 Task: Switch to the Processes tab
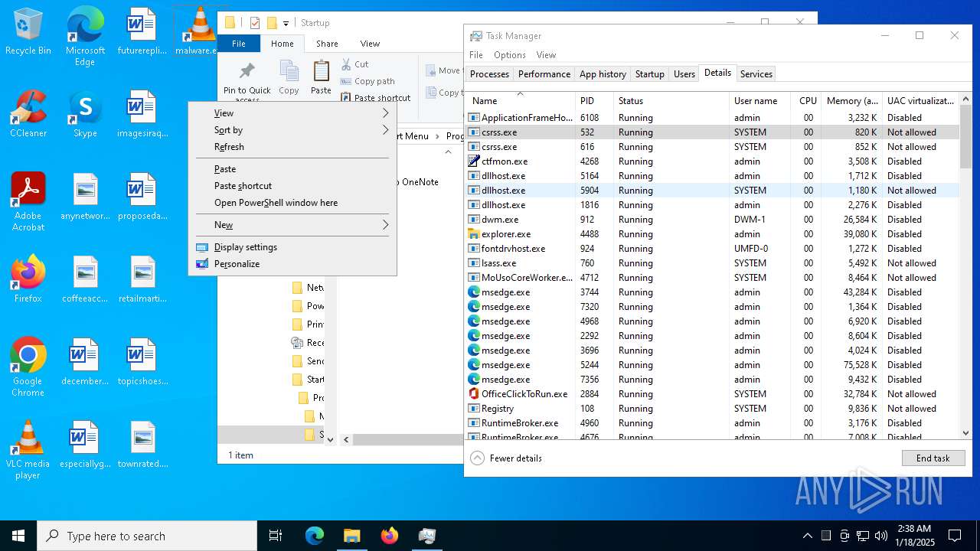pyautogui.click(x=489, y=74)
